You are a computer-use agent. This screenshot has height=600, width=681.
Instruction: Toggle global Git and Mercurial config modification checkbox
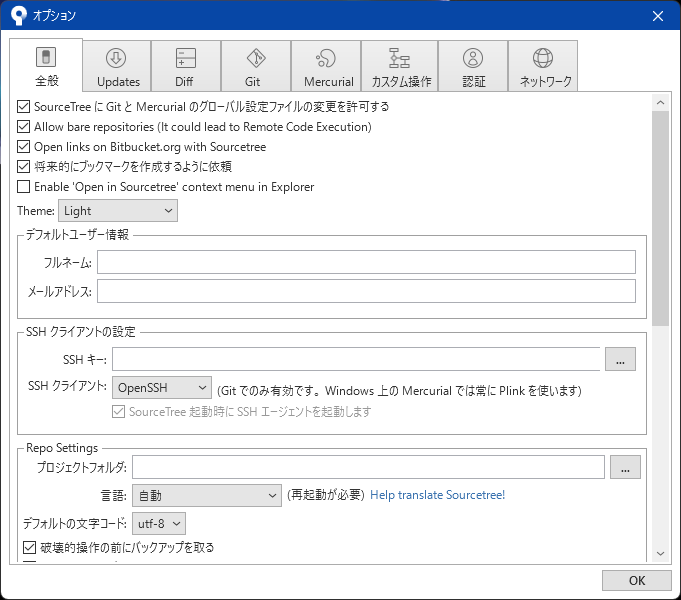point(23,106)
